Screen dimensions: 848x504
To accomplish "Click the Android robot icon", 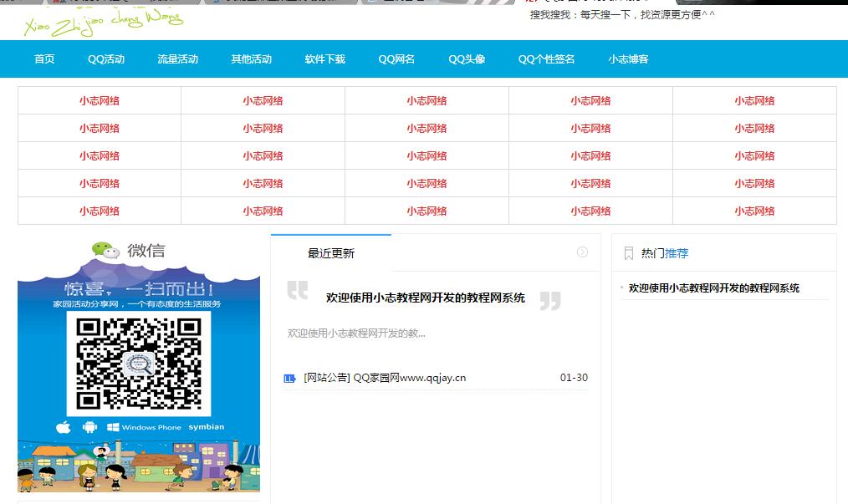I will [x=89, y=427].
